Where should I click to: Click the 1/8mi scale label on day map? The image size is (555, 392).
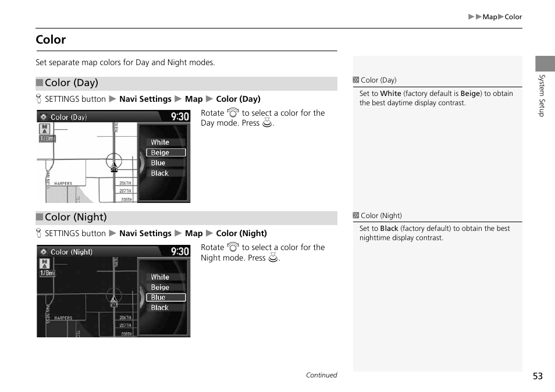click(x=47, y=138)
